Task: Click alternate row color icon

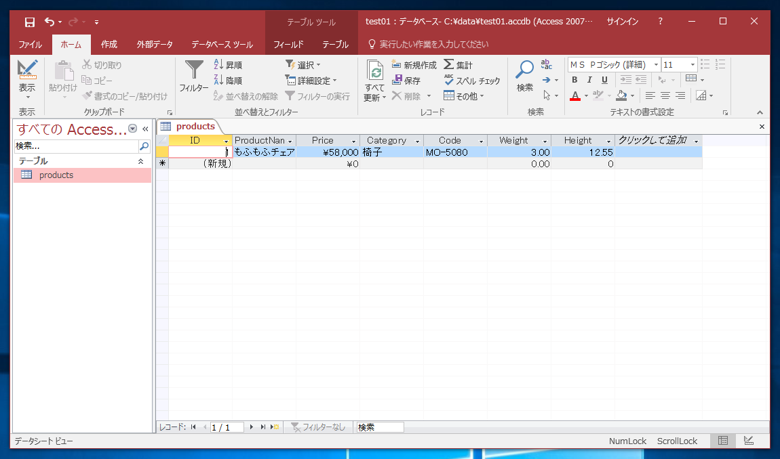Action: (x=701, y=95)
